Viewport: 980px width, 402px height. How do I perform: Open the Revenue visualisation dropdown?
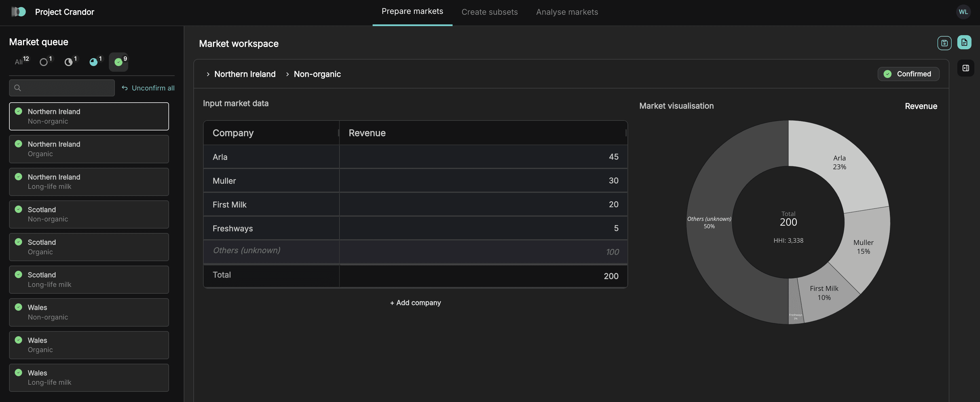tap(921, 106)
